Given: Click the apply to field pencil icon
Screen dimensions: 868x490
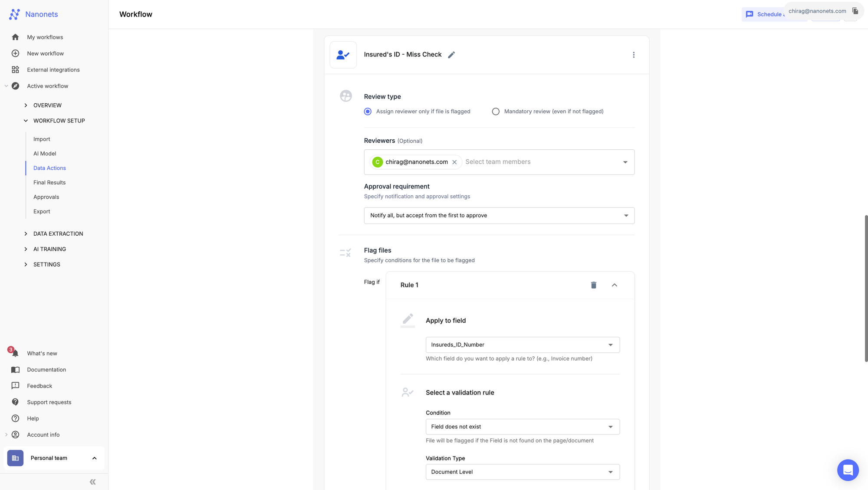Looking at the screenshot, I should [407, 320].
